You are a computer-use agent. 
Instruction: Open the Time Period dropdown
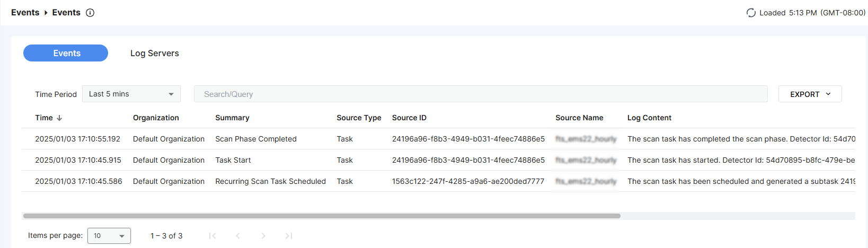point(131,94)
